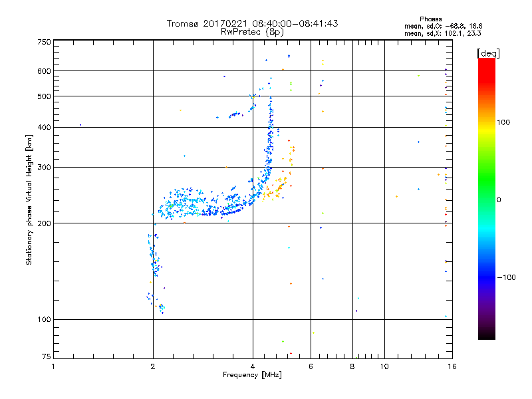Select the 'mean, sd,X: 102.1, 23.3' line
The height and width of the screenshot is (399, 532).
442,33
